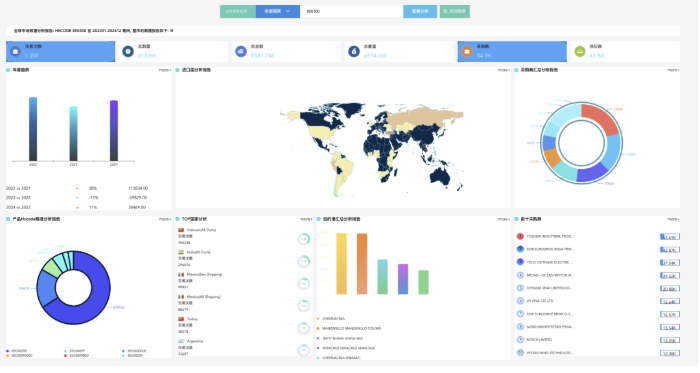Image resolution: width=700 pixels, height=373 pixels.
Task: Open the blue country dropdown in search bar
Action: click(x=278, y=12)
